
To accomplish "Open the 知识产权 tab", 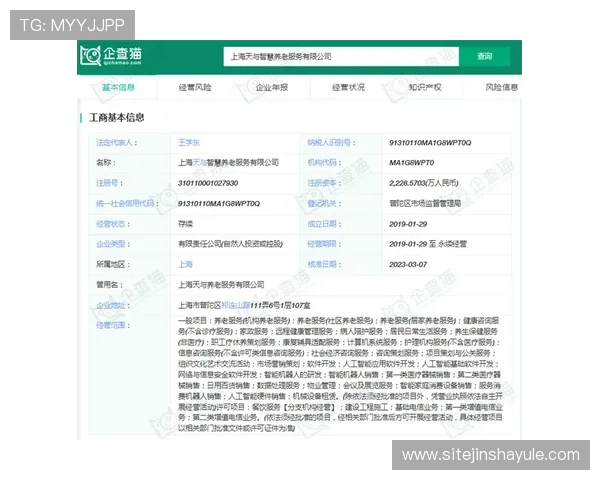I will (x=425, y=87).
